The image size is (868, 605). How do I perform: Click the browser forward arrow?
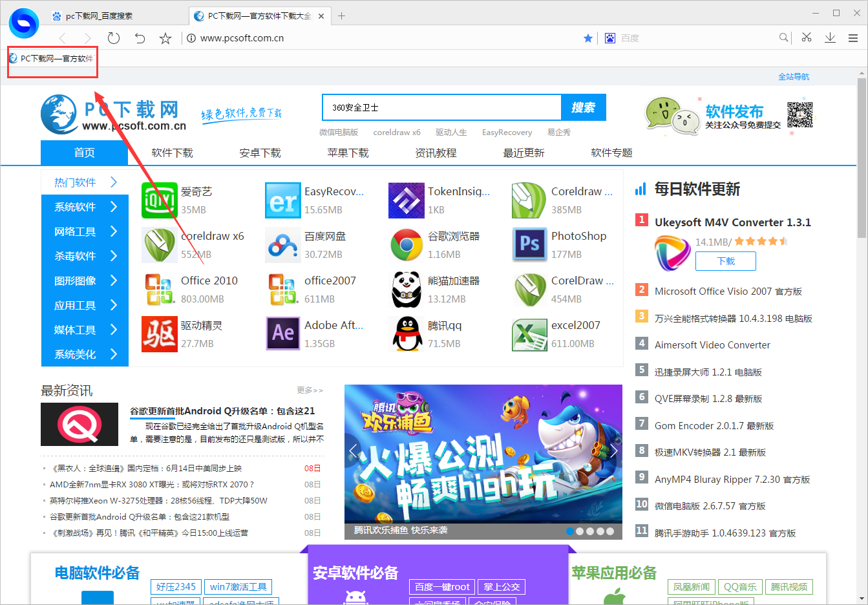point(88,38)
